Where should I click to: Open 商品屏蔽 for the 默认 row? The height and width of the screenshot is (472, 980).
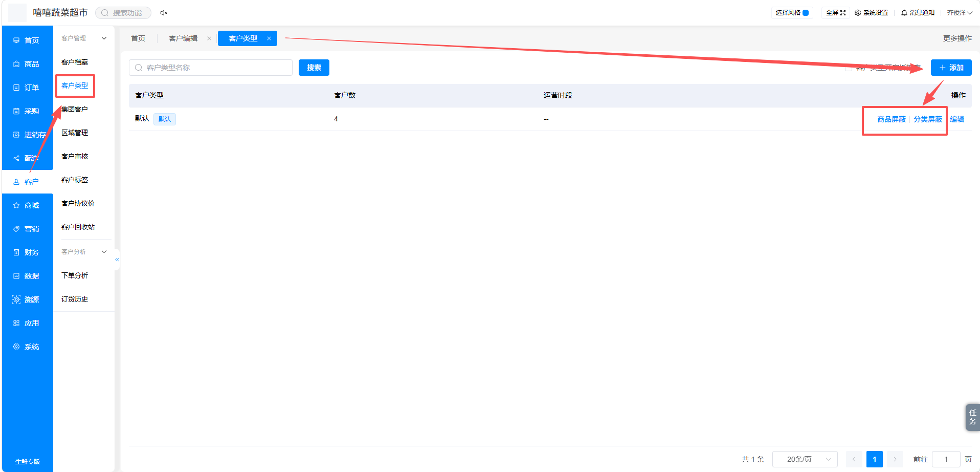click(892, 119)
